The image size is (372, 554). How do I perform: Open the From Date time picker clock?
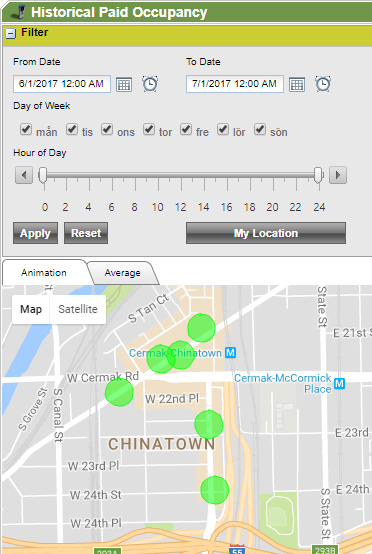(x=150, y=84)
